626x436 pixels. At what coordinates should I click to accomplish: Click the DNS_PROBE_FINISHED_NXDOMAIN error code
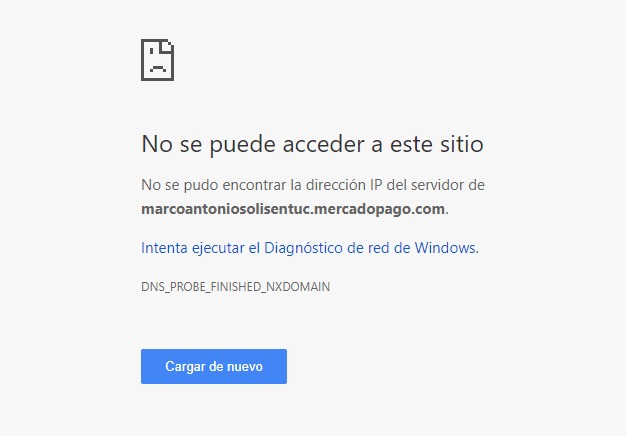(236, 287)
